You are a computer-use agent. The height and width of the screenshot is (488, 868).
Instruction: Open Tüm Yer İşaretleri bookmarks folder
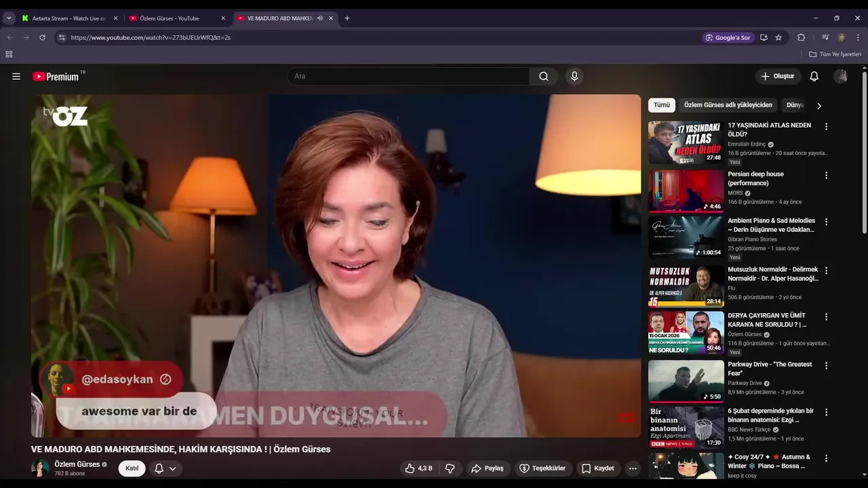click(x=835, y=54)
